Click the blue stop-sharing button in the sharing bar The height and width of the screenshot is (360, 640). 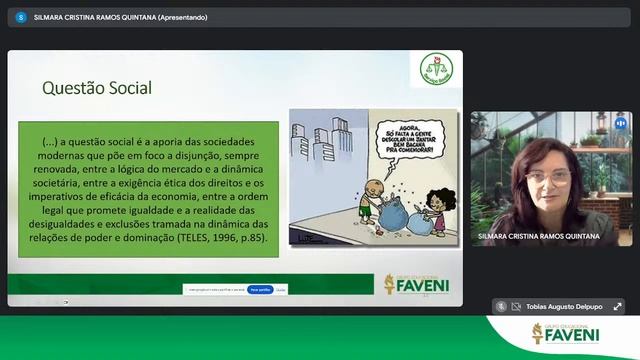pos(260,289)
